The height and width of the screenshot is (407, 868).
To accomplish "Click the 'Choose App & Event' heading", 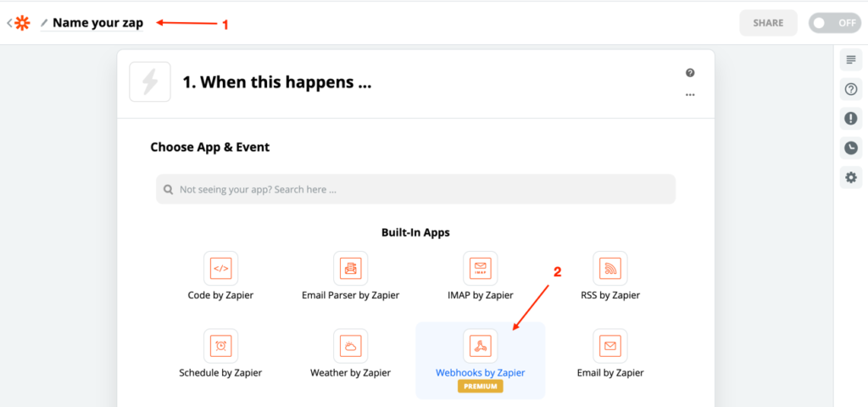I will point(210,148).
